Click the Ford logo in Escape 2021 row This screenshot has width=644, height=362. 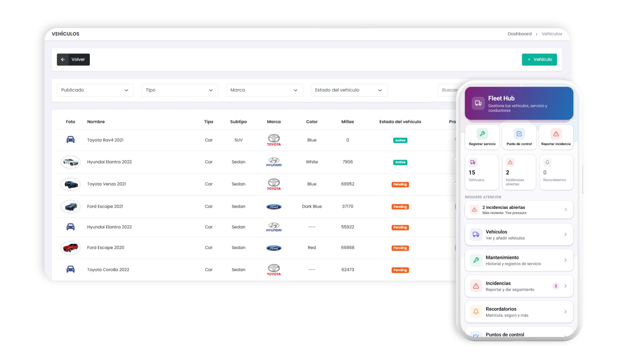tap(274, 207)
